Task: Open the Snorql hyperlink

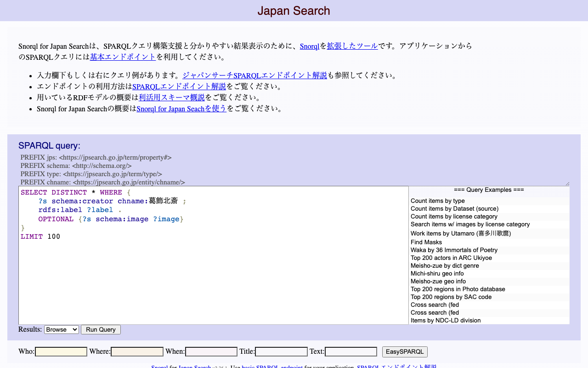Action: [309, 46]
